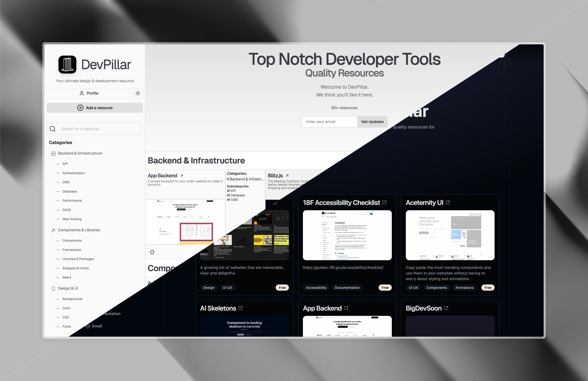
Task: Open the Backgrounds subcategory
Action: click(x=72, y=299)
